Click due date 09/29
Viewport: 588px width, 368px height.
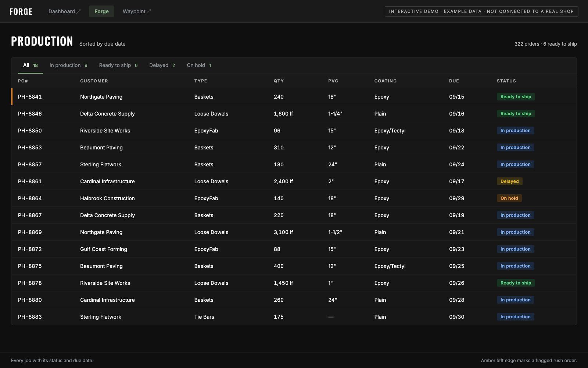coord(456,198)
